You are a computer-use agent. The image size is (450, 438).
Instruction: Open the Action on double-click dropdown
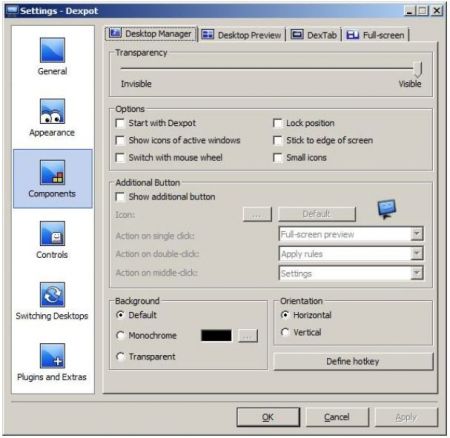coord(351,254)
